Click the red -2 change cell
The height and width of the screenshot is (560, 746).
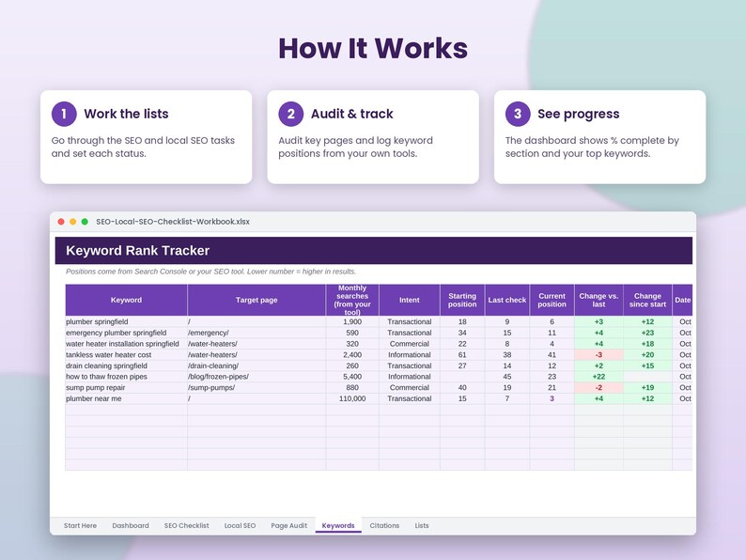click(x=598, y=387)
